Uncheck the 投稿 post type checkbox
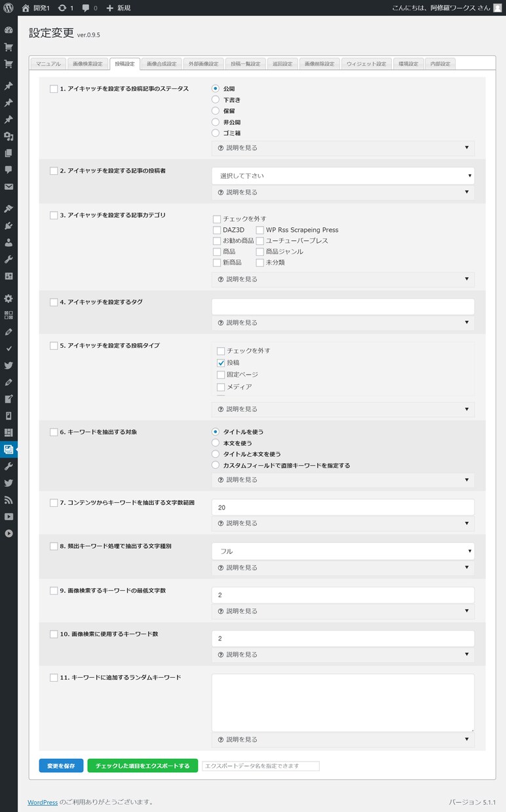The height and width of the screenshot is (812, 506). tap(221, 363)
